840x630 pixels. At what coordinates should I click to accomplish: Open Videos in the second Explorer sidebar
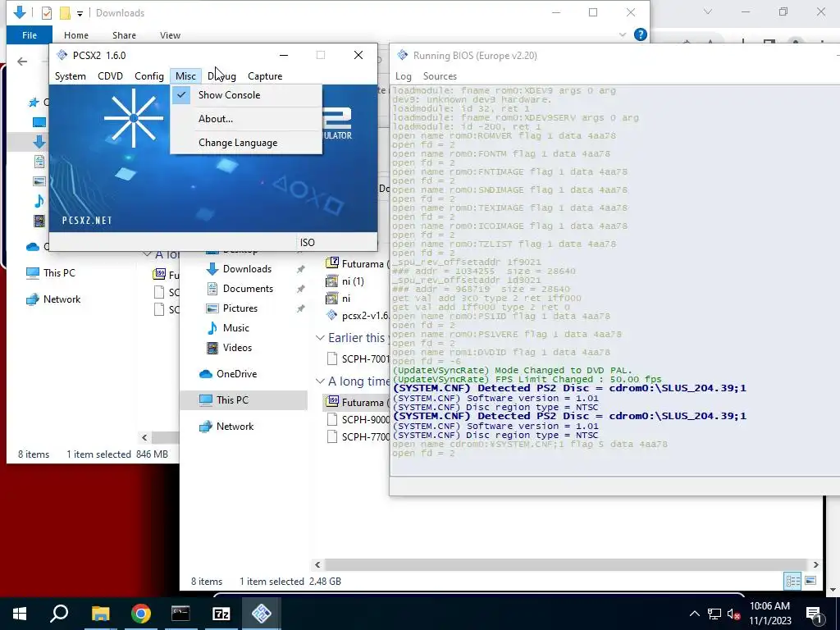pyautogui.click(x=237, y=348)
